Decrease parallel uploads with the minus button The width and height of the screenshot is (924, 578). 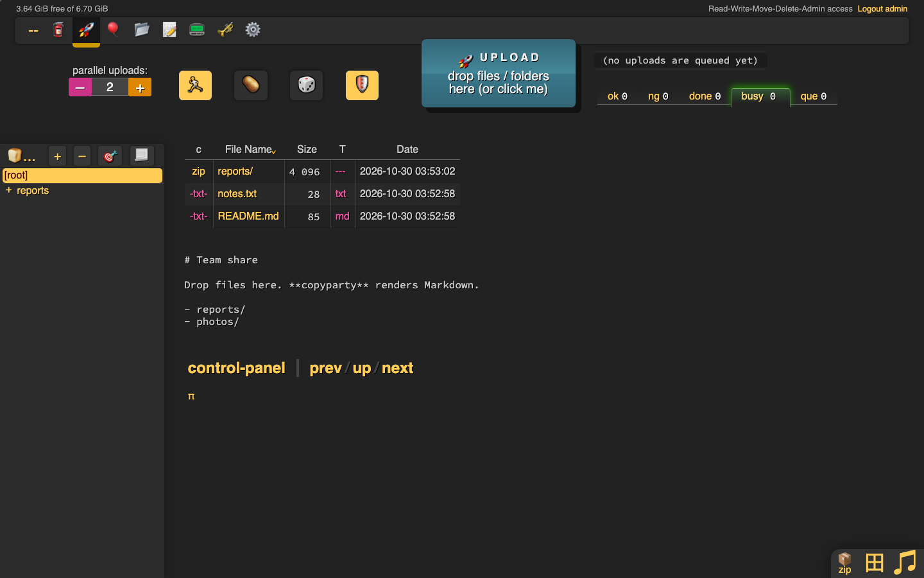pos(80,87)
